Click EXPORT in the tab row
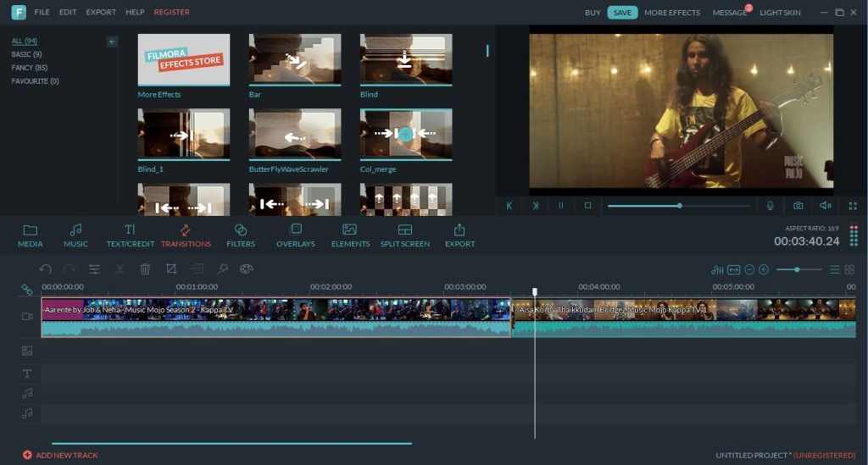 click(x=460, y=235)
